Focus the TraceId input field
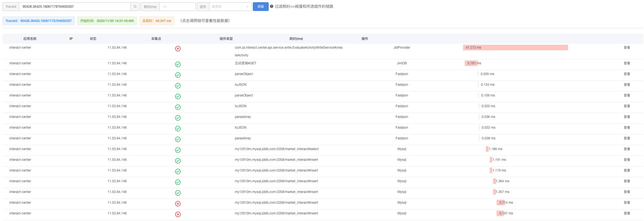Screen dimensions: 644x221 pos(75,7)
